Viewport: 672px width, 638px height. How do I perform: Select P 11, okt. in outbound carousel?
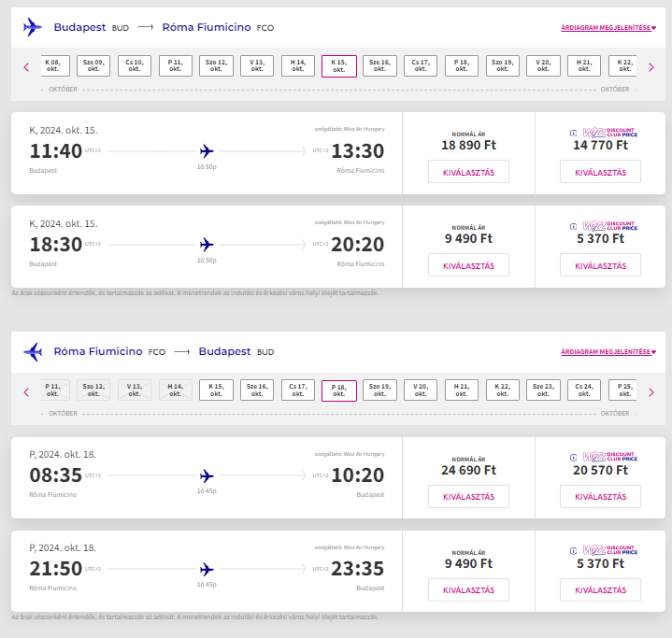pyautogui.click(x=175, y=66)
